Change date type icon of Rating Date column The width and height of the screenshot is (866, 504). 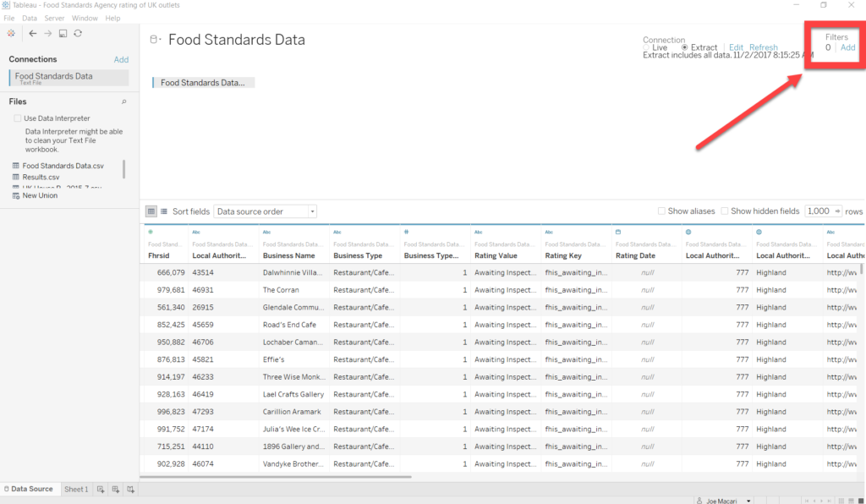pyautogui.click(x=618, y=232)
